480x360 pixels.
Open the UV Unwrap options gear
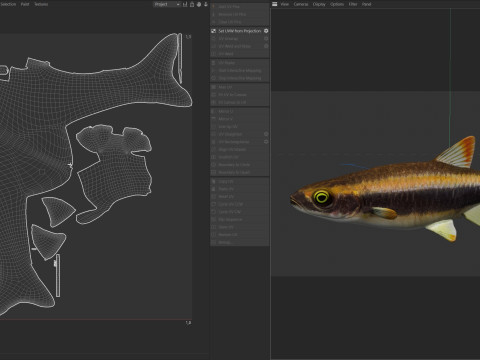[x=266, y=39]
